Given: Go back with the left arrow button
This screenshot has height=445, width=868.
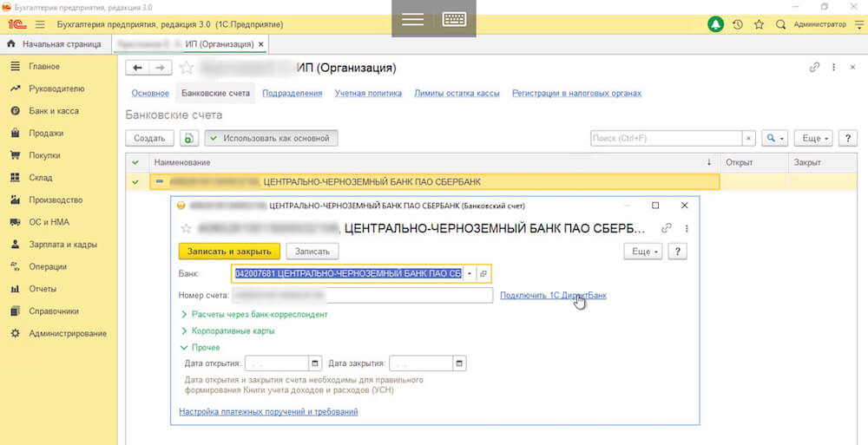Looking at the screenshot, I should coord(137,68).
